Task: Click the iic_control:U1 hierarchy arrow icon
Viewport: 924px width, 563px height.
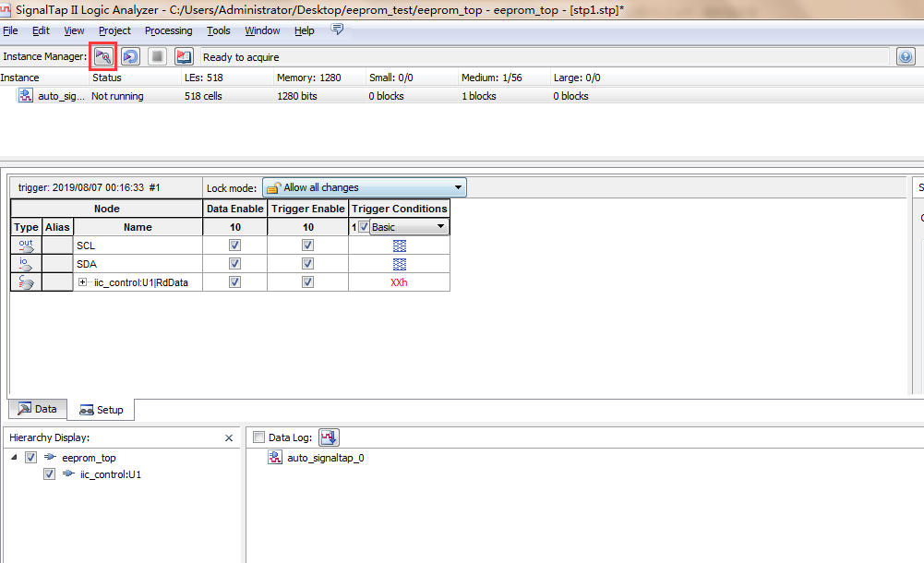Action: pos(68,473)
